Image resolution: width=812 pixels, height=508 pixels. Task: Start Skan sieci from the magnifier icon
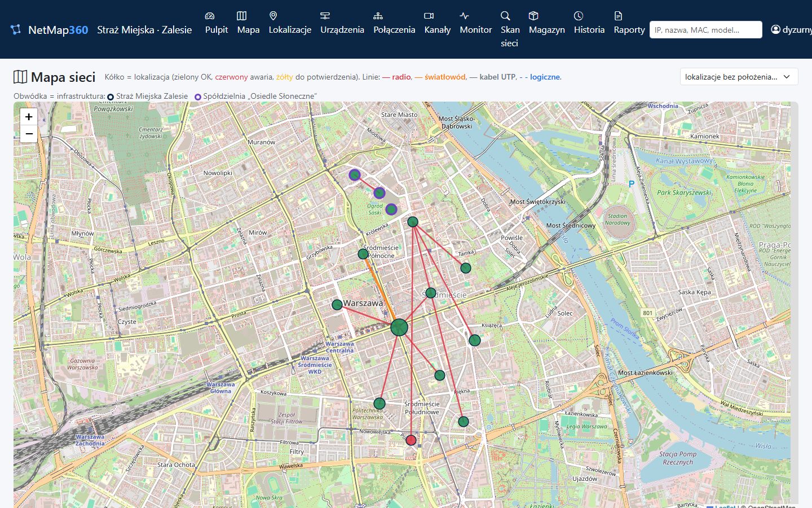tap(505, 16)
